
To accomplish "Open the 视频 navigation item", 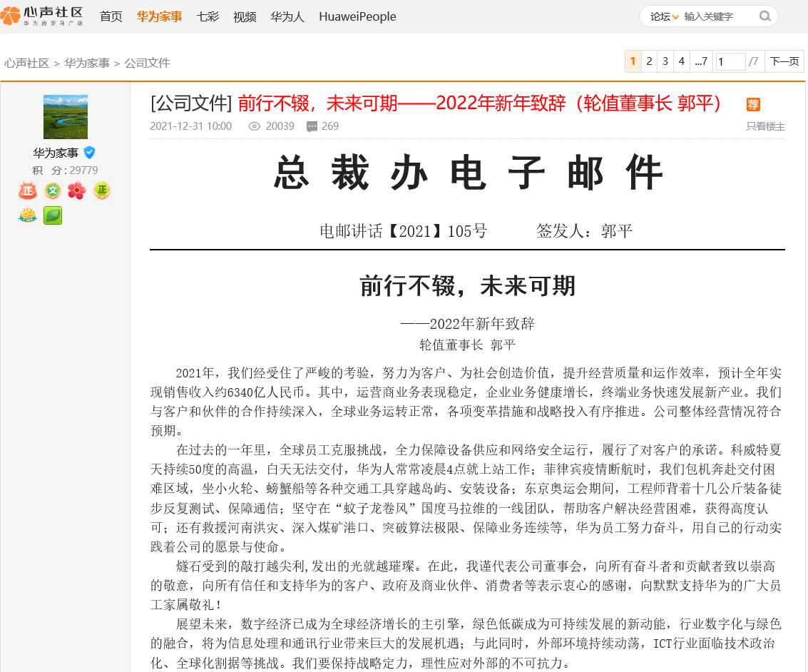I will coord(245,16).
